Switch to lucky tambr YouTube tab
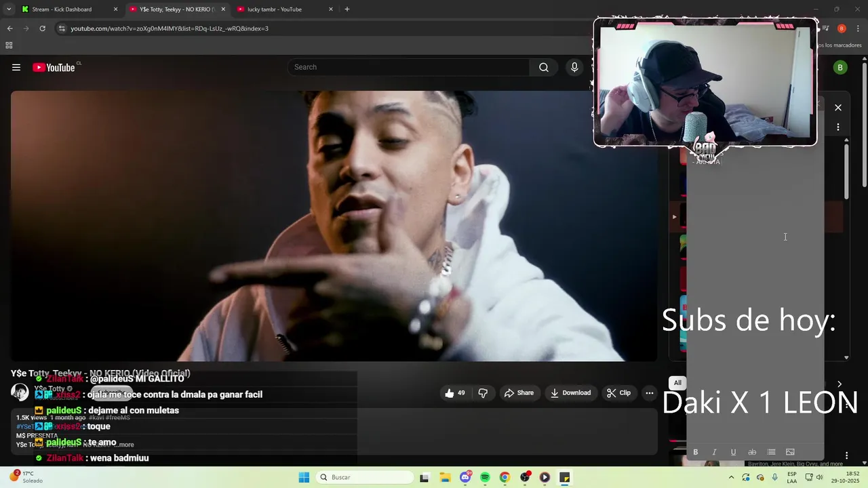868x488 pixels. click(285, 9)
